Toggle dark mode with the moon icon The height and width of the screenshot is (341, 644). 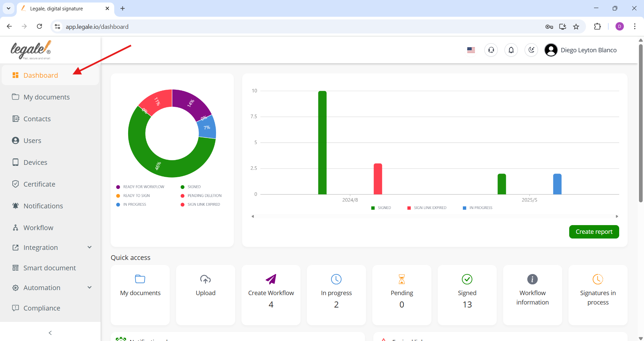(x=531, y=50)
